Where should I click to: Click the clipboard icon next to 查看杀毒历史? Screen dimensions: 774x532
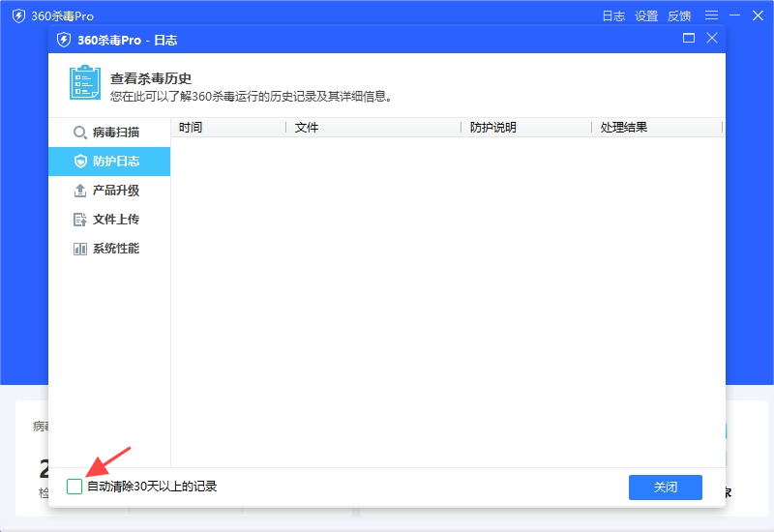(85, 82)
